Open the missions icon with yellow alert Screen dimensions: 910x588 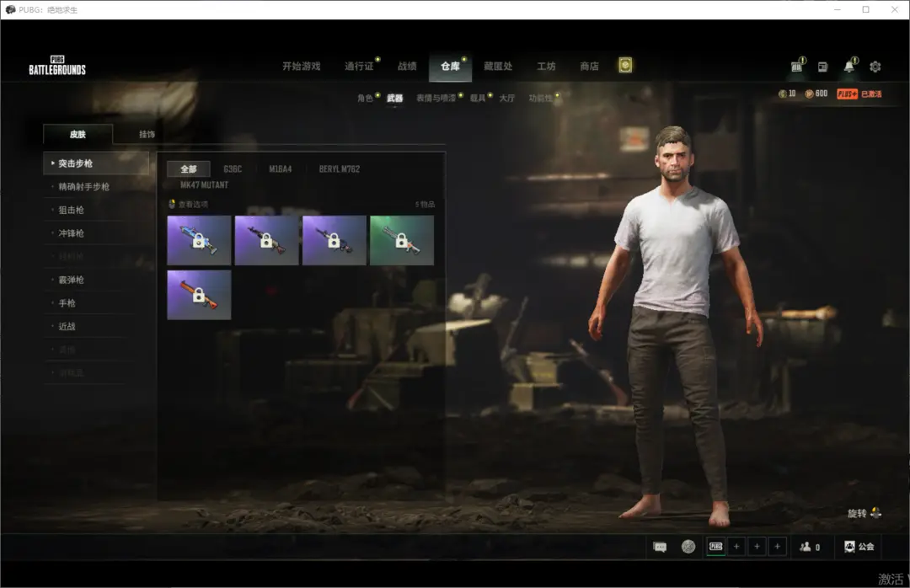tap(797, 67)
